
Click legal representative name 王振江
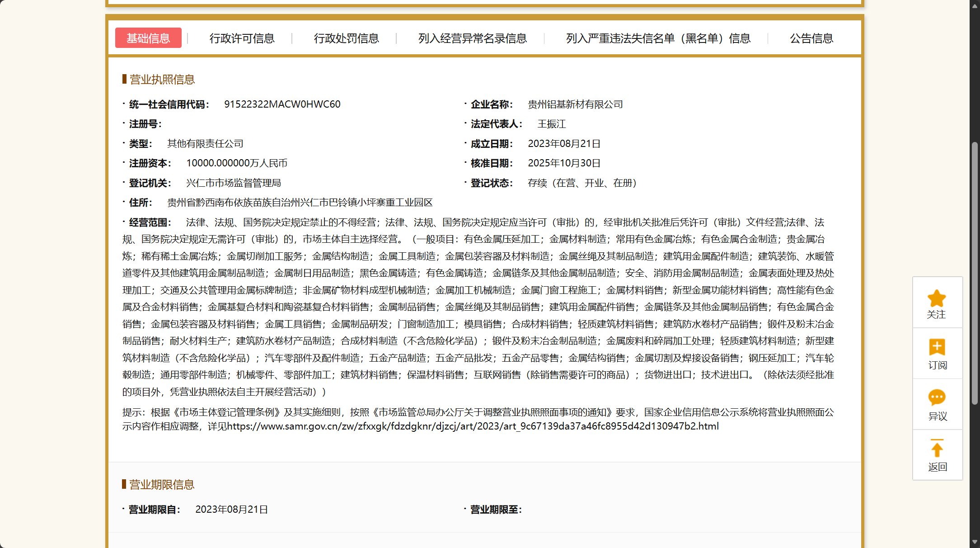[551, 124]
